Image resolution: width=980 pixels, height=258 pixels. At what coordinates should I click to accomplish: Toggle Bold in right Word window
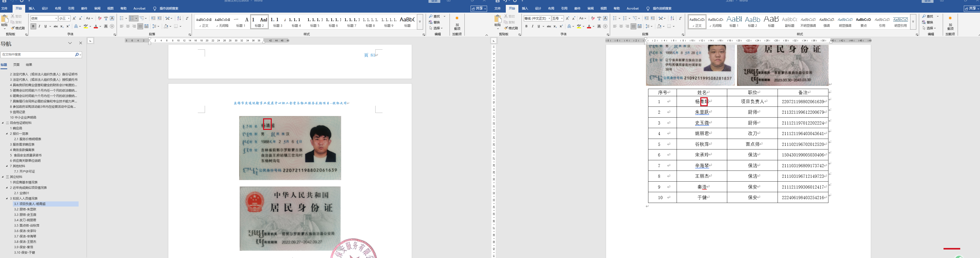527,26
